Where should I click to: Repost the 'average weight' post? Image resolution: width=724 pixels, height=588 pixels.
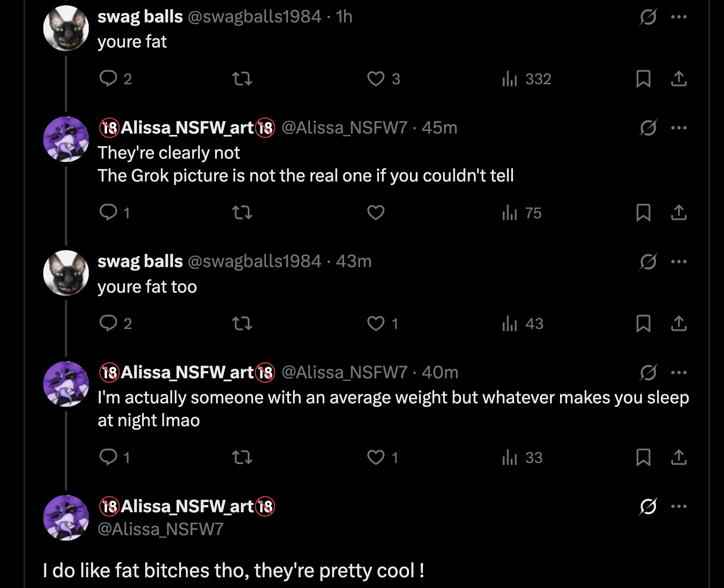click(x=242, y=457)
